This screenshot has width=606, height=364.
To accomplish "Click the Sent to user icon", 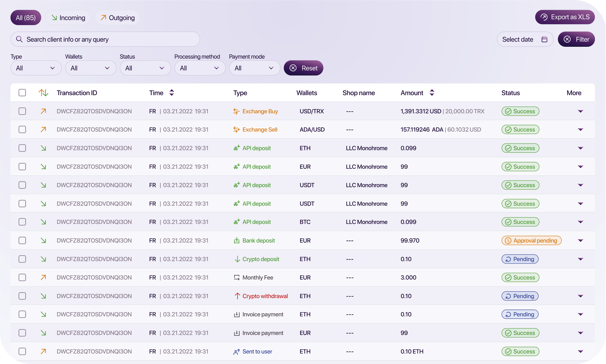I will (x=237, y=352).
